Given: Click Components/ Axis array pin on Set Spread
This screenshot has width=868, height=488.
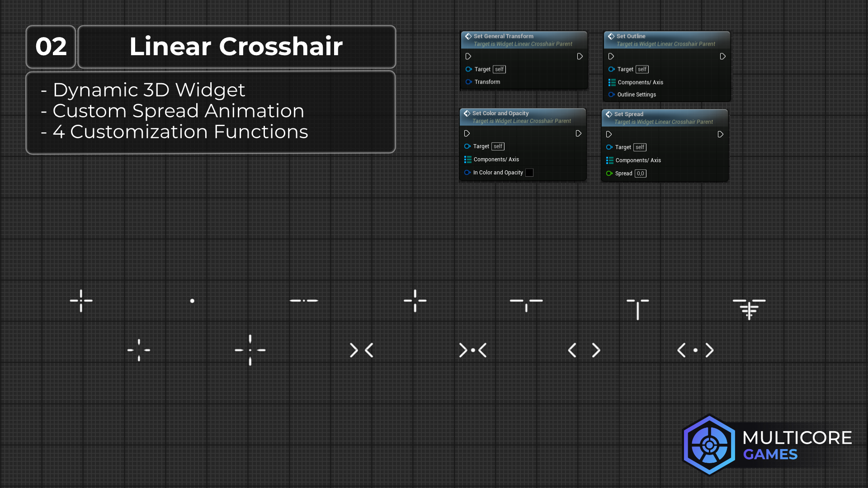Looking at the screenshot, I should (x=610, y=160).
